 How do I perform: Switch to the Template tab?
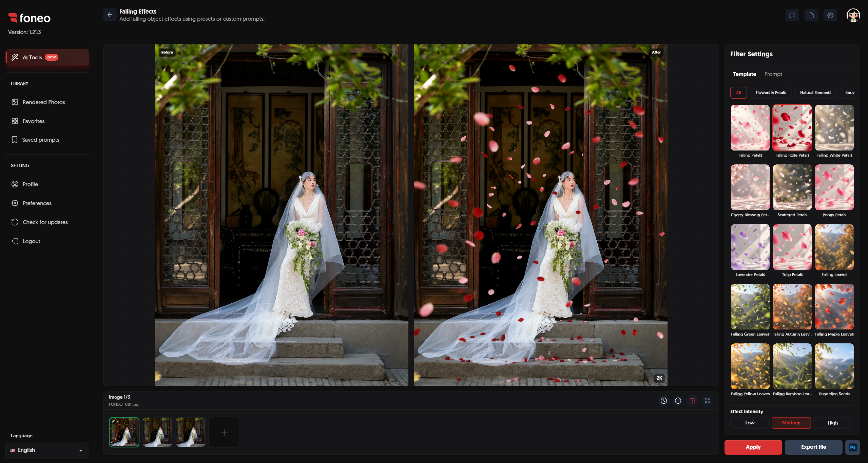pos(744,74)
